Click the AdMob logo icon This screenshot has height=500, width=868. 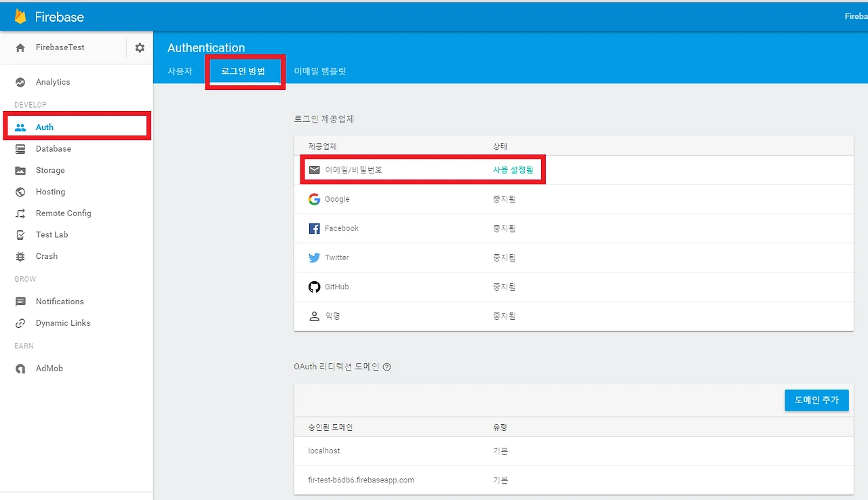click(x=20, y=369)
